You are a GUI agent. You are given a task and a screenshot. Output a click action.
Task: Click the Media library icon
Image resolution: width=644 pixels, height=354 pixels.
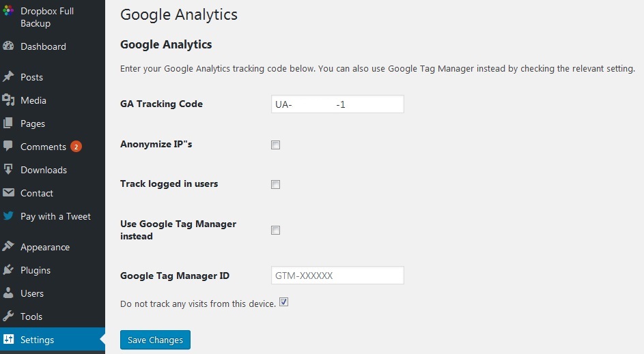[8, 100]
